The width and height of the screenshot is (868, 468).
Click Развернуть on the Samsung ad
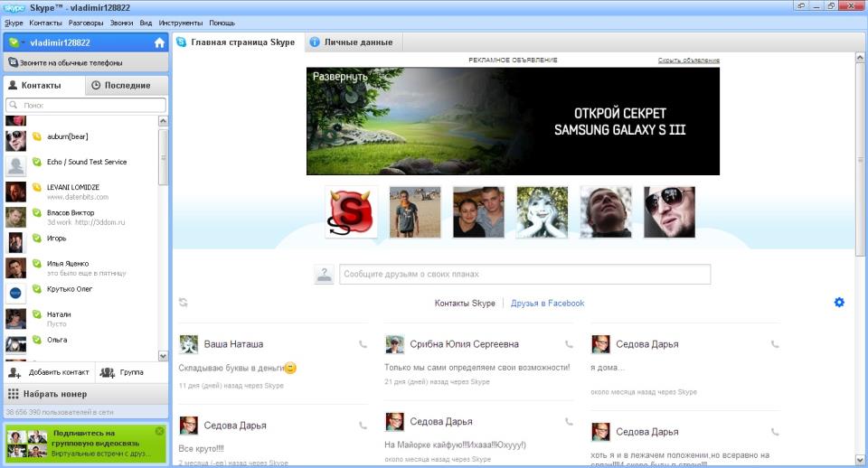click(x=340, y=77)
